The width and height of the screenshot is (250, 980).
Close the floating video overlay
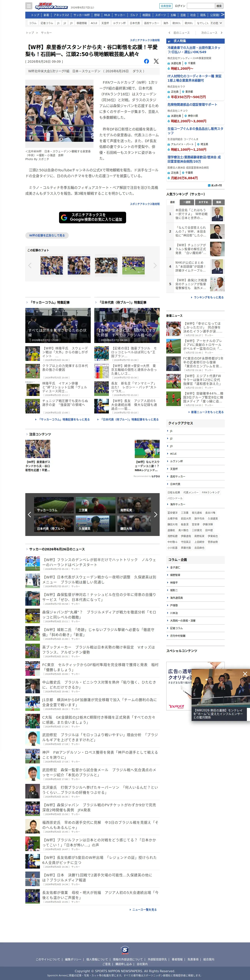click(245, 674)
